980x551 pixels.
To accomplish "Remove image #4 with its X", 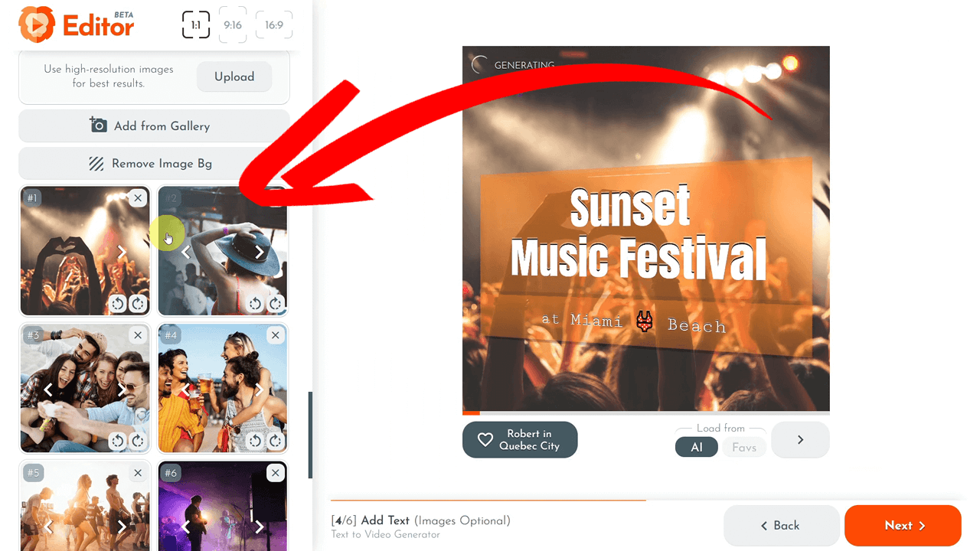I will coord(276,335).
